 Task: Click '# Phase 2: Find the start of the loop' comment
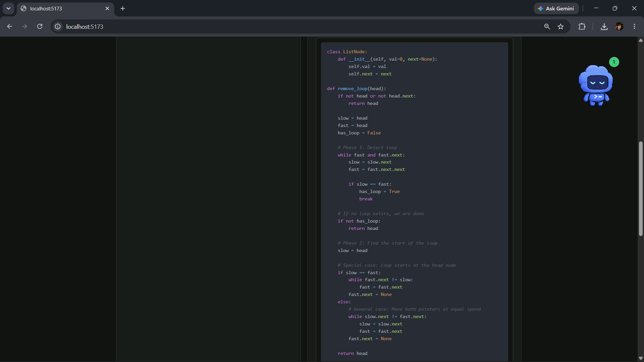[387, 243]
